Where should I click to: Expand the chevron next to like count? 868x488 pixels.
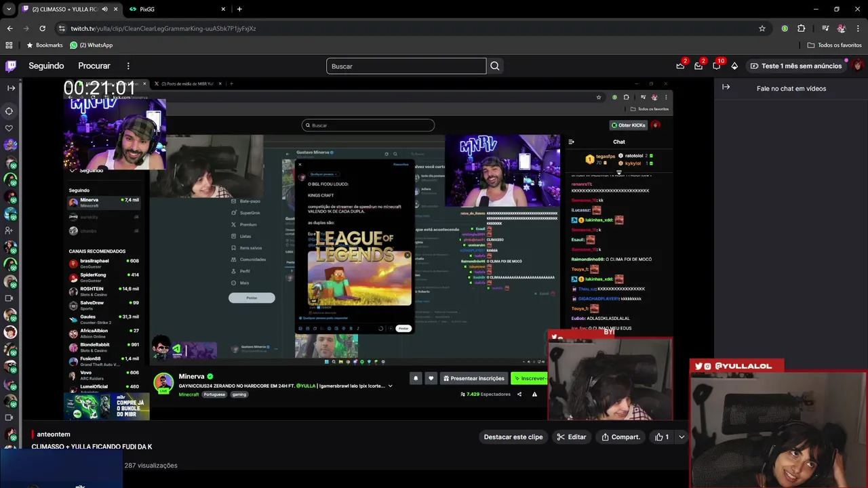click(682, 437)
